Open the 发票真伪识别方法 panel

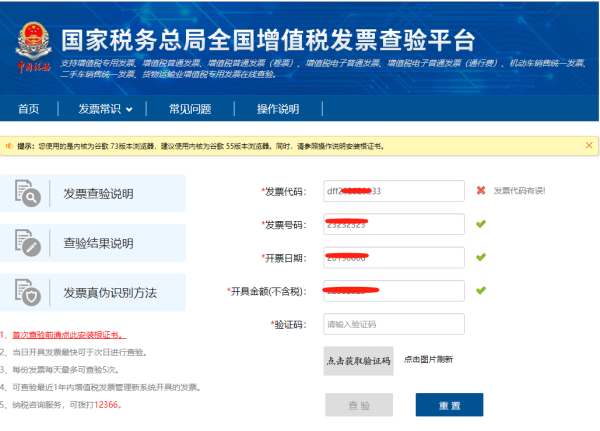click(x=93, y=292)
